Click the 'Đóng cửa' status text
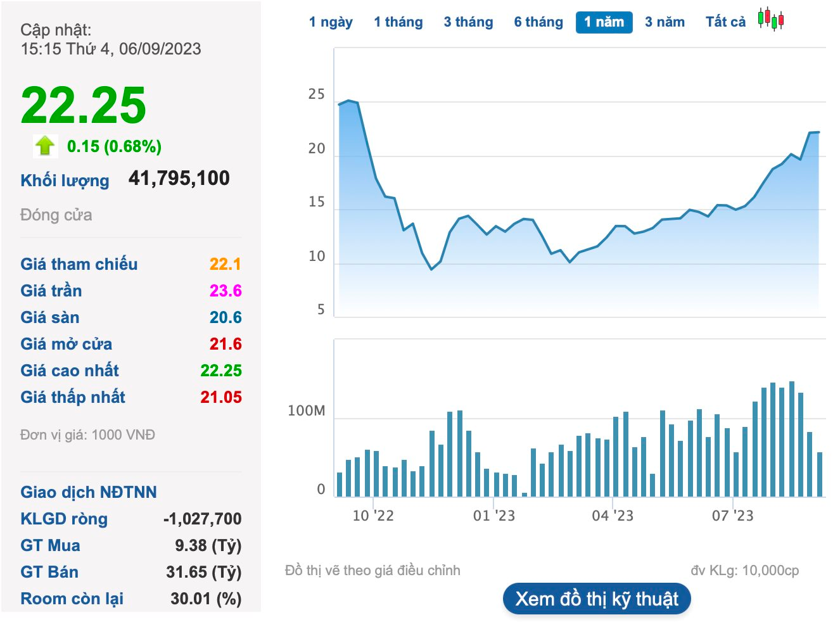This screenshot has width=840, height=622. coord(56,215)
